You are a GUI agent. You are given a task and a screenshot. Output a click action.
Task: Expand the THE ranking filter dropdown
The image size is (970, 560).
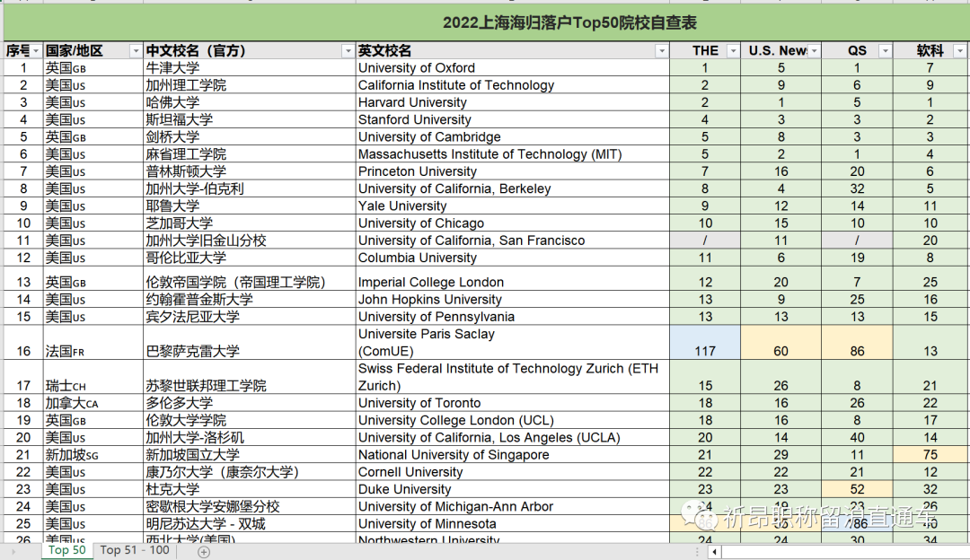click(733, 51)
